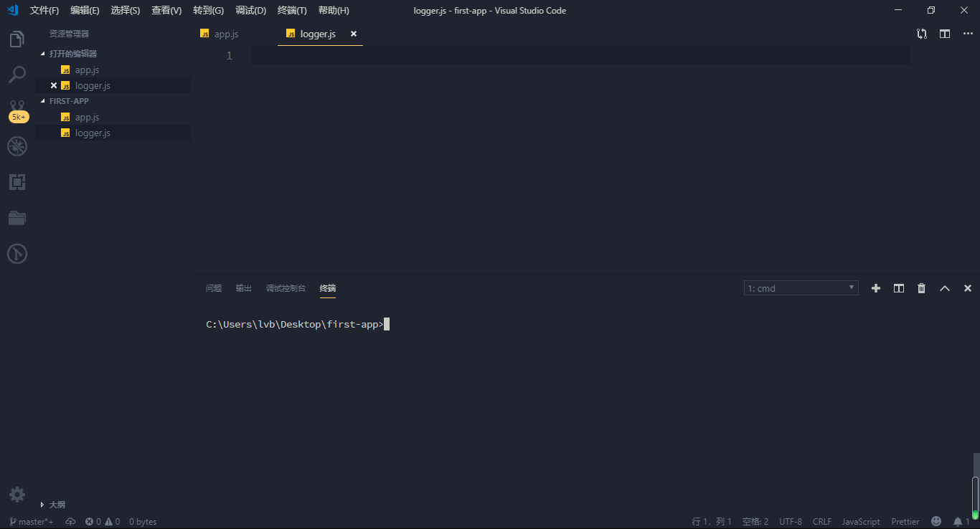Open the Extensions view icon
This screenshot has width=980, height=529.
click(x=17, y=182)
